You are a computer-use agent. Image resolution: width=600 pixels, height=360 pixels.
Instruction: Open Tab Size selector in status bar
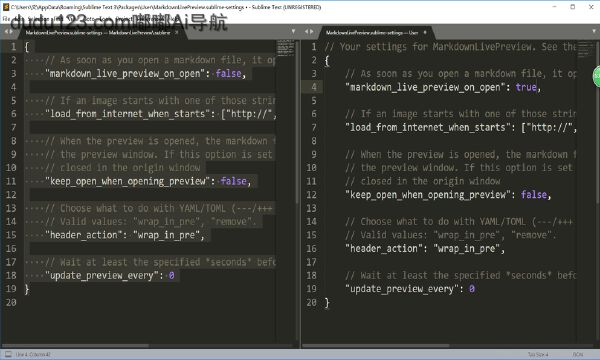click(x=538, y=355)
